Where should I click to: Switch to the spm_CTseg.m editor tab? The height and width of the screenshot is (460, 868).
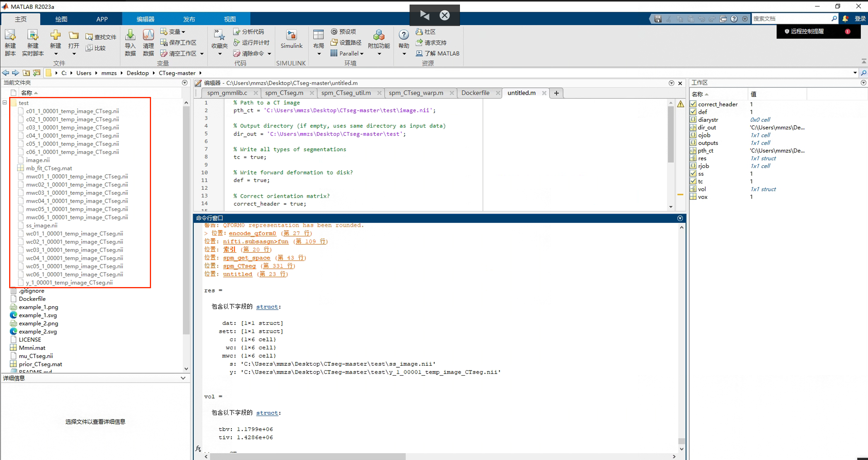[x=284, y=93]
